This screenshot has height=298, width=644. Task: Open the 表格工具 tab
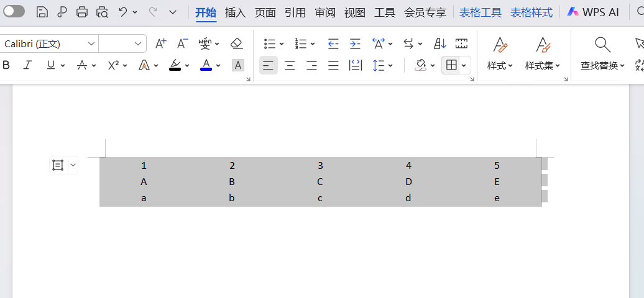click(x=481, y=12)
